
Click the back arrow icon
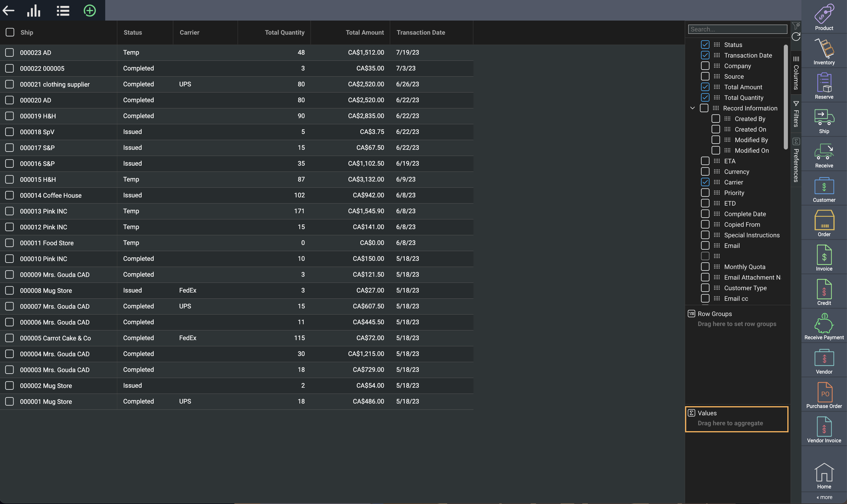pos(9,11)
